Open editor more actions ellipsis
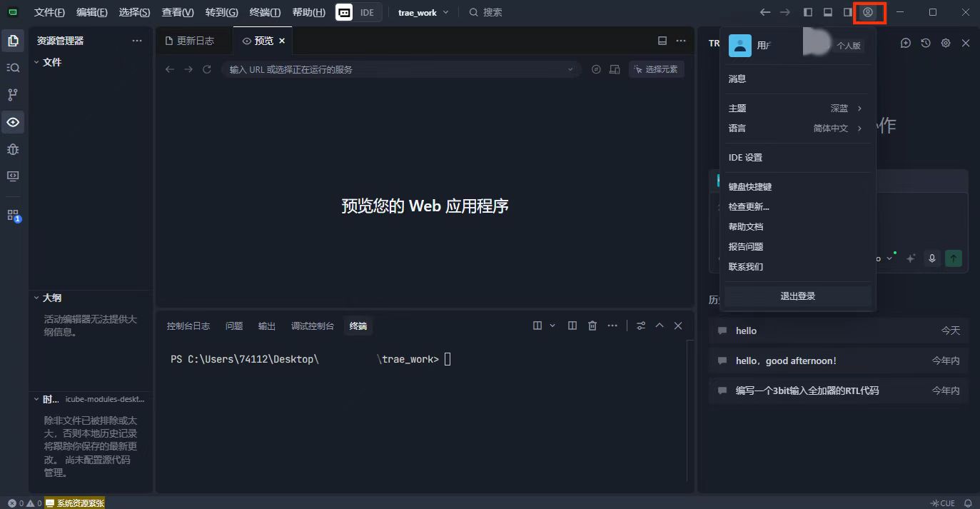 681,41
